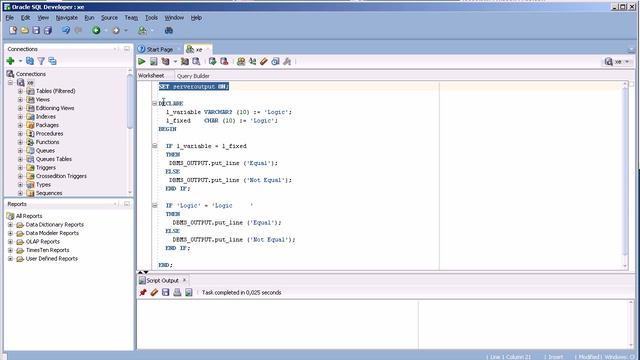Select TimesTen Reports item

tap(47, 250)
